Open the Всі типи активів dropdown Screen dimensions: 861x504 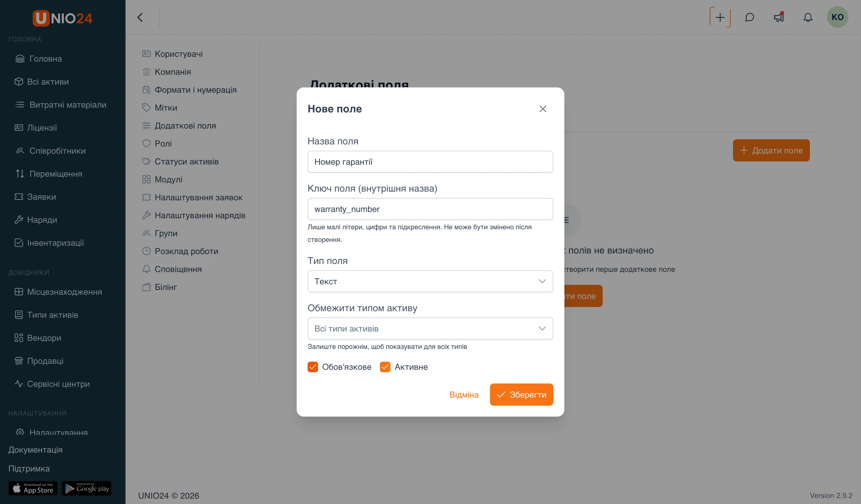click(430, 328)
